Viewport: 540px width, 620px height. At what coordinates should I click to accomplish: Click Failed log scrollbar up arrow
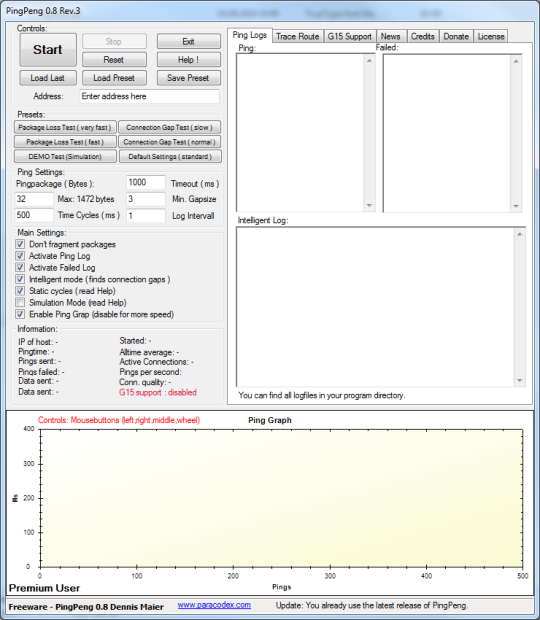click(516, 61)
